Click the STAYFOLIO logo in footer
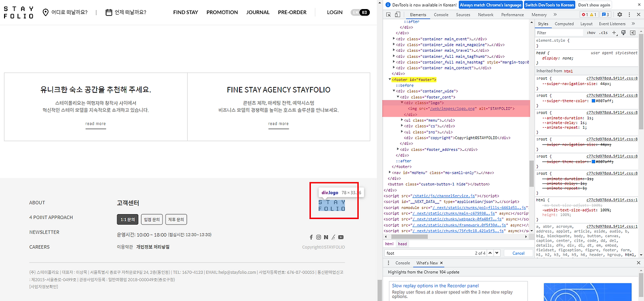Image resolution: width=644 pixels, height=301 pixels. tap(332, 206)
